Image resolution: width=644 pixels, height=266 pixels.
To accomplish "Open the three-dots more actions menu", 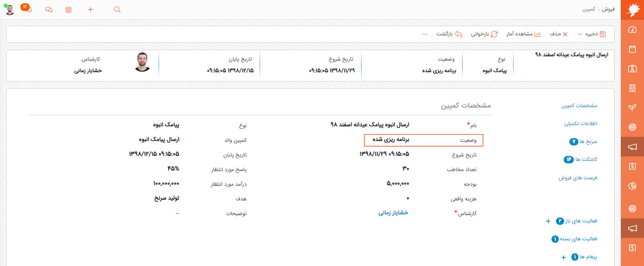I will 425,34.
